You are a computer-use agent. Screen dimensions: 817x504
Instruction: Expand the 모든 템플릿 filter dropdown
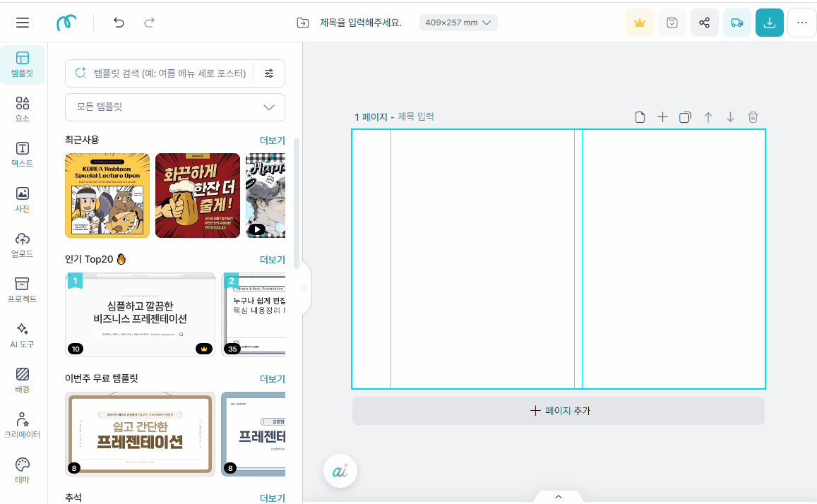point(174,107)
